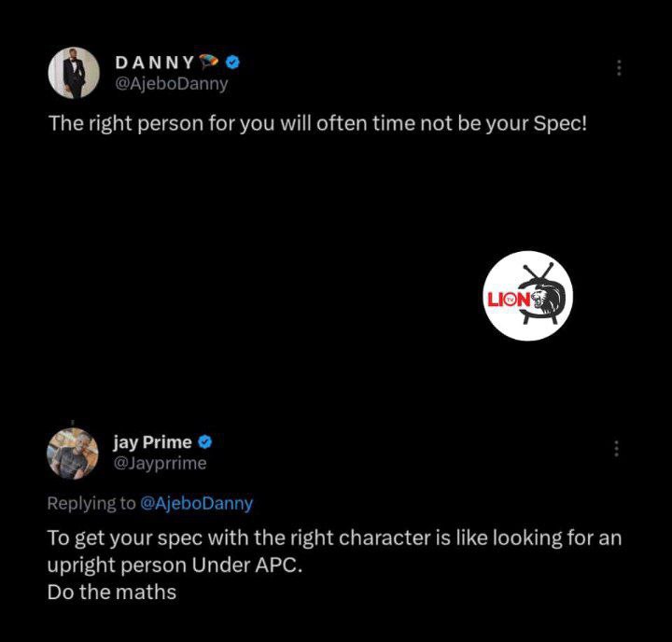
Task: Click the parachute emoji beside DANNY
Action: [x=209, y=63]
